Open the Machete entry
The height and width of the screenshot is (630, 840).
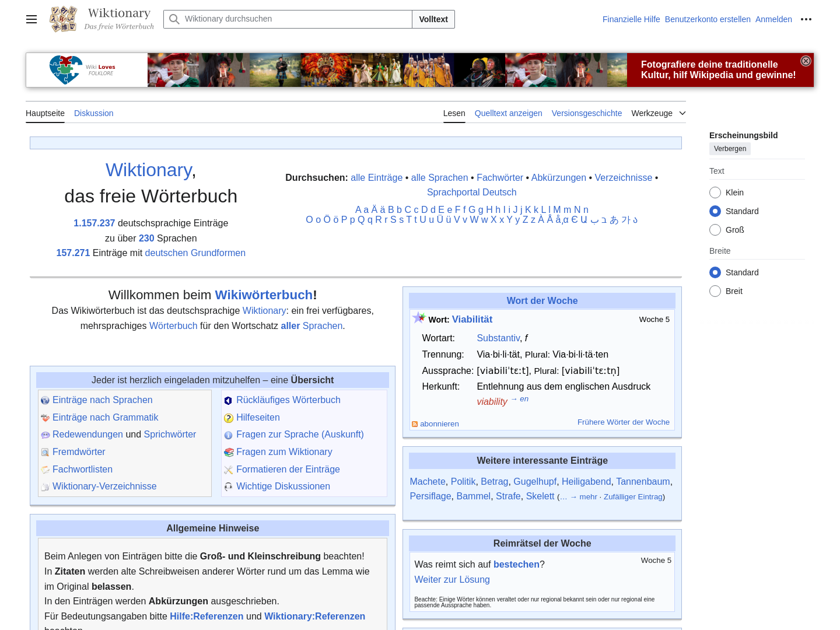(x=428, y=481)
